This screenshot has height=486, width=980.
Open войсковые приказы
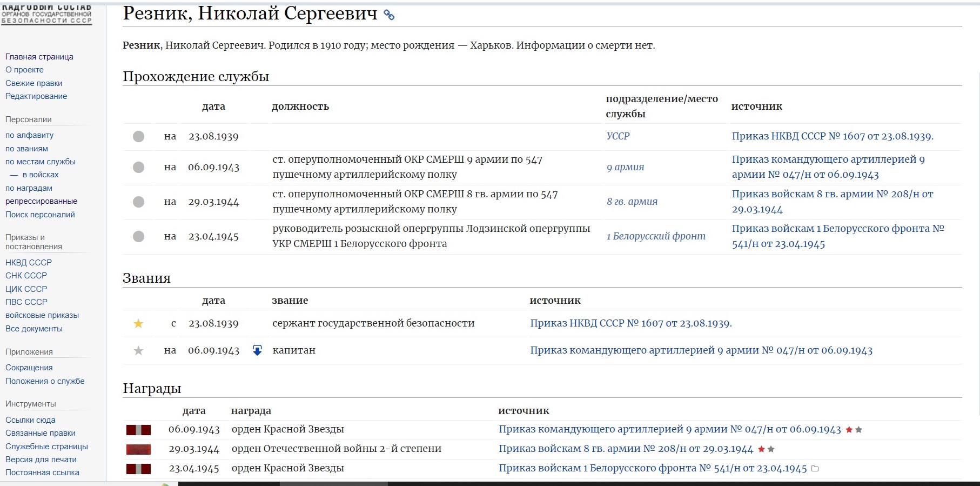point(42,315)
